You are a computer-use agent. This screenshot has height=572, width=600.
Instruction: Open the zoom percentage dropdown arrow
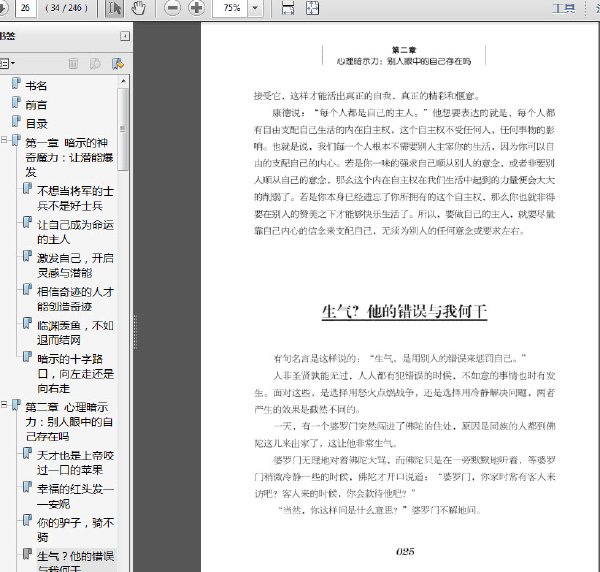[255, 8]
